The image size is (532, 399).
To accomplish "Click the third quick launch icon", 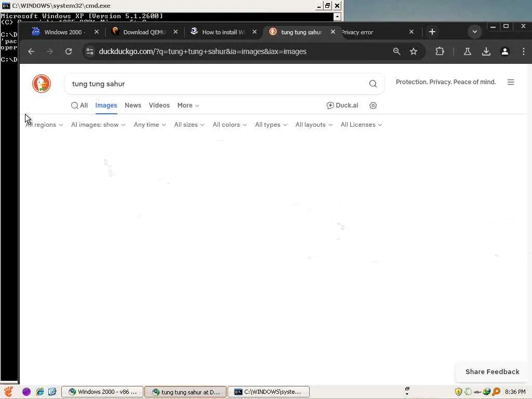I will [x=52, y=392].
